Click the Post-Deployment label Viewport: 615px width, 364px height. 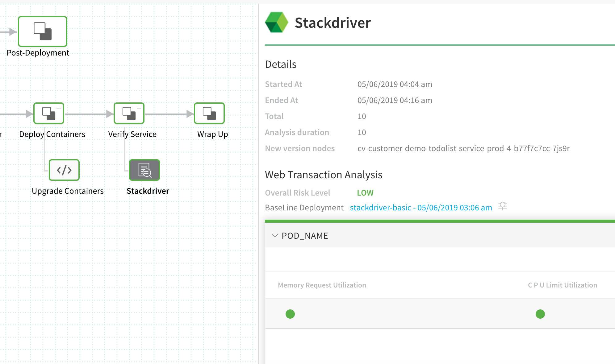38,53
